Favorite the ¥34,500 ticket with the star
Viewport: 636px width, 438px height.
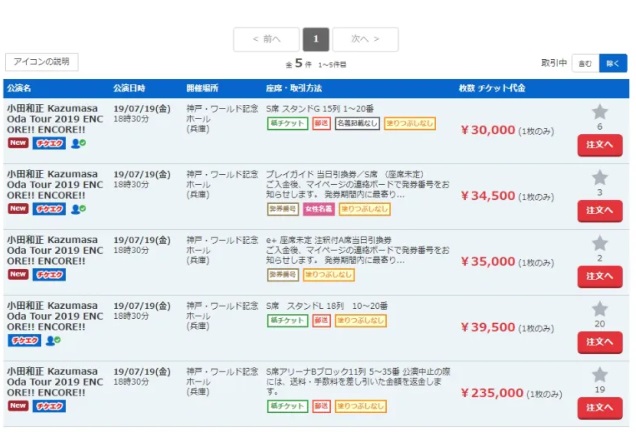[x=599, y=178]
